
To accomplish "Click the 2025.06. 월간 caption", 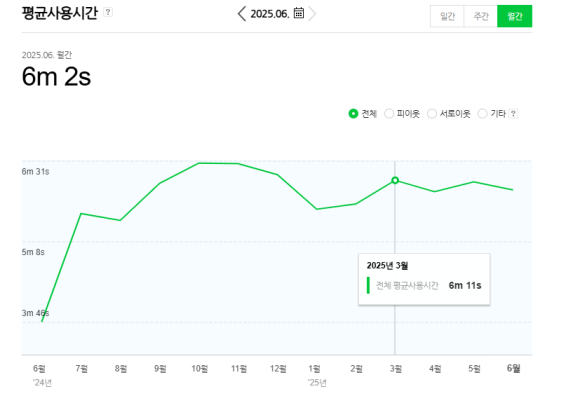I will pos(47,55).
